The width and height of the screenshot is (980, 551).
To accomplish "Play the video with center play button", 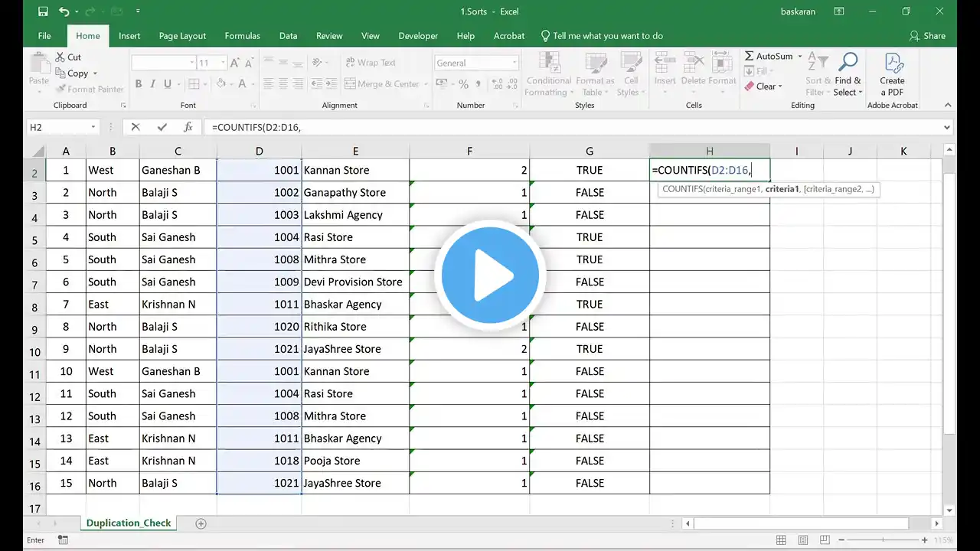I will click(490, 275).
